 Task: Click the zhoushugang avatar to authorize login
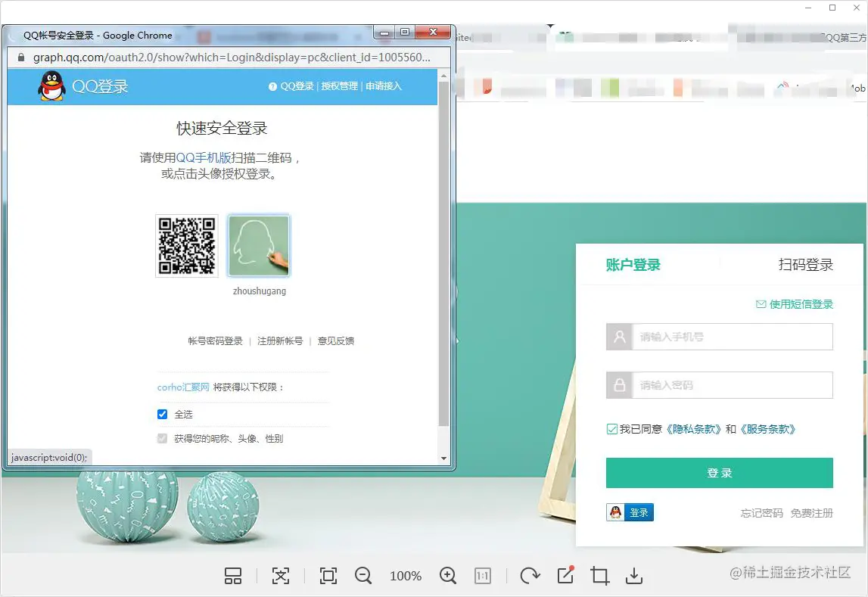[x=259, y=246]
